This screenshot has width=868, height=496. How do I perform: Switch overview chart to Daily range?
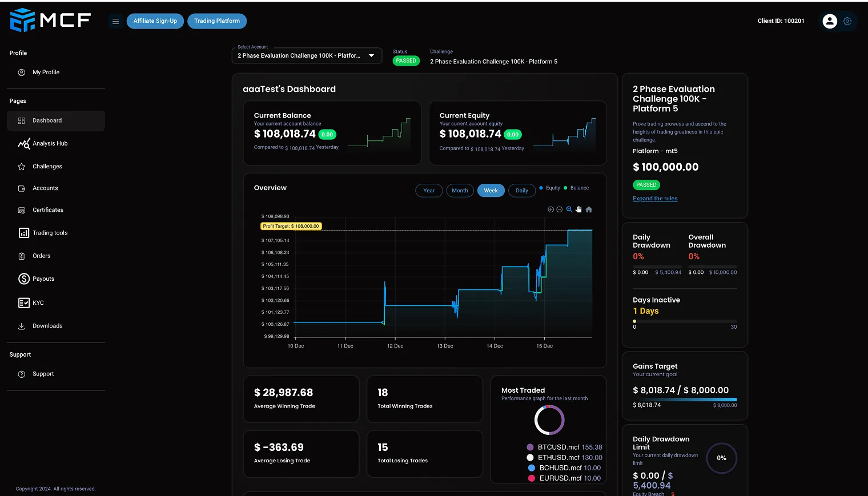521,191
